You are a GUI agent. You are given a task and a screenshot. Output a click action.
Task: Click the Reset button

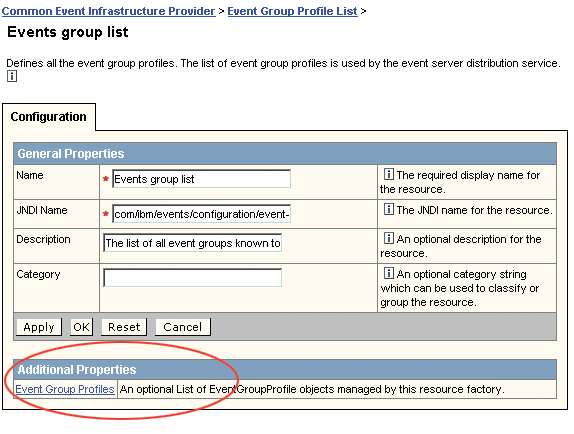click(124, 327)
